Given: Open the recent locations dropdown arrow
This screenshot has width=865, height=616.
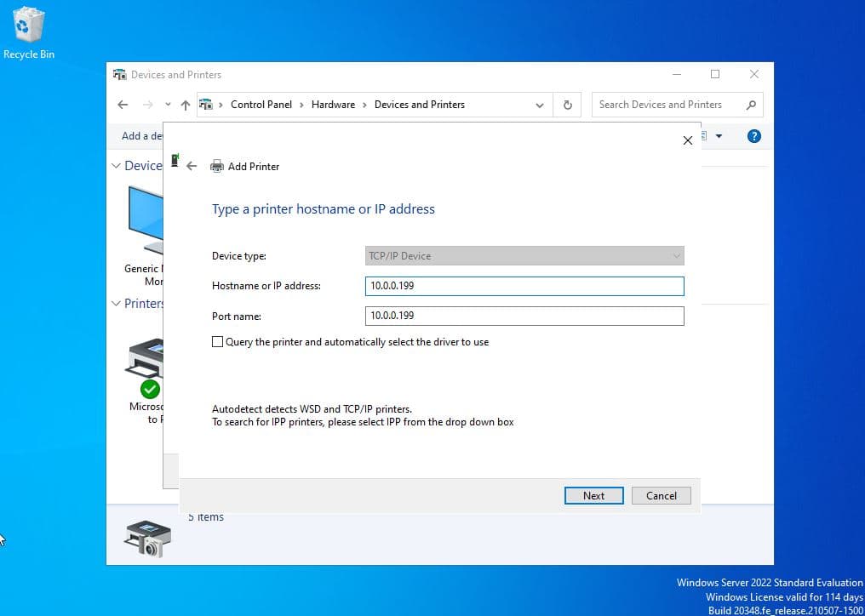Looking at the screenshot, I should [x=167, y=105].
